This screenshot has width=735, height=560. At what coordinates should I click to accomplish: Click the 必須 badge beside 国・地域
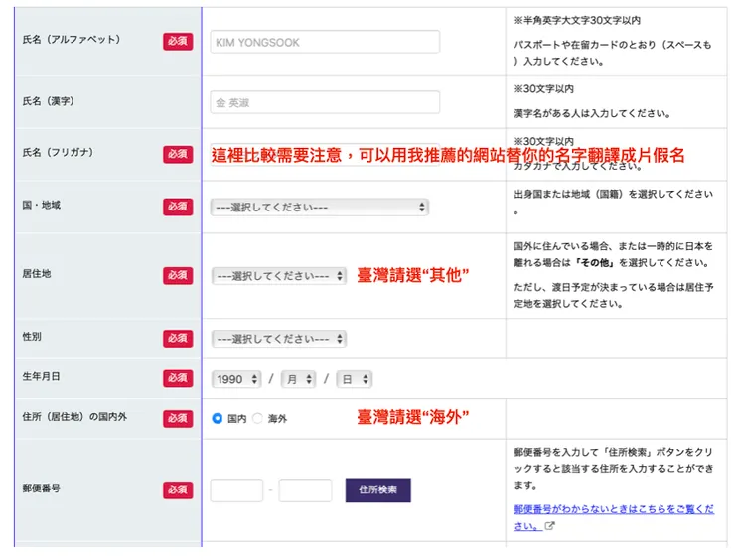[178, 207]
